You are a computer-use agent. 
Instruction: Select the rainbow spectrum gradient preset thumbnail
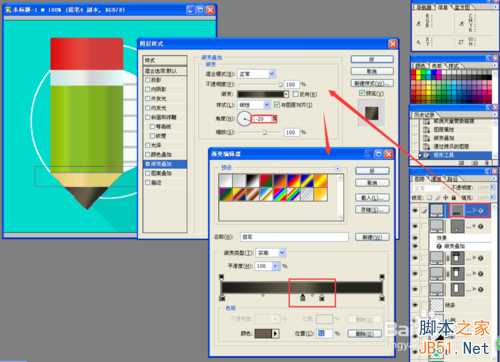point(280,194)
